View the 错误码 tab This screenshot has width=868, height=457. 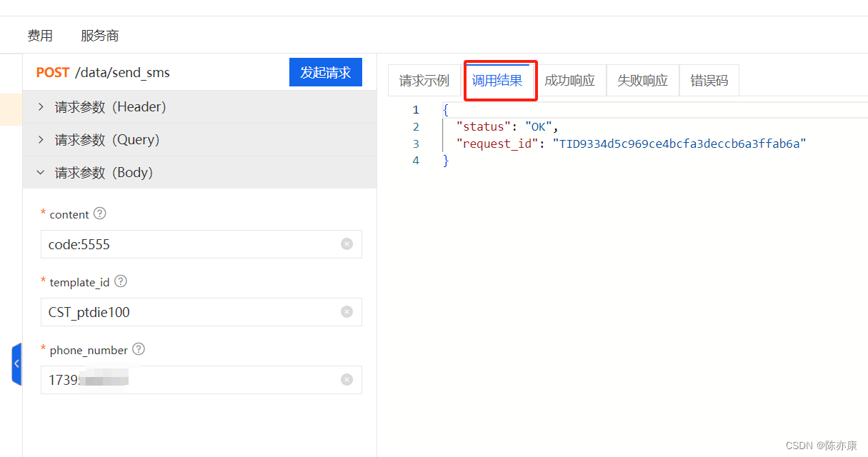(709, 81)
